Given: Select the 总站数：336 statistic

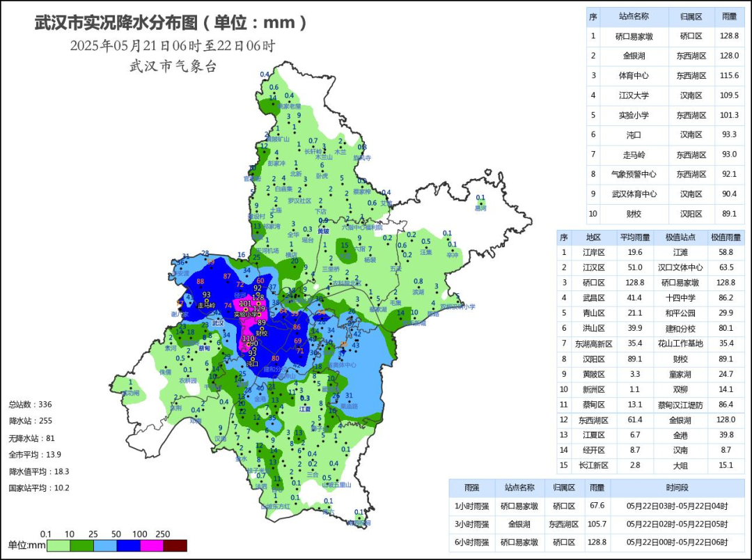Looking at the screenshot, I should (x=30, y=405).
